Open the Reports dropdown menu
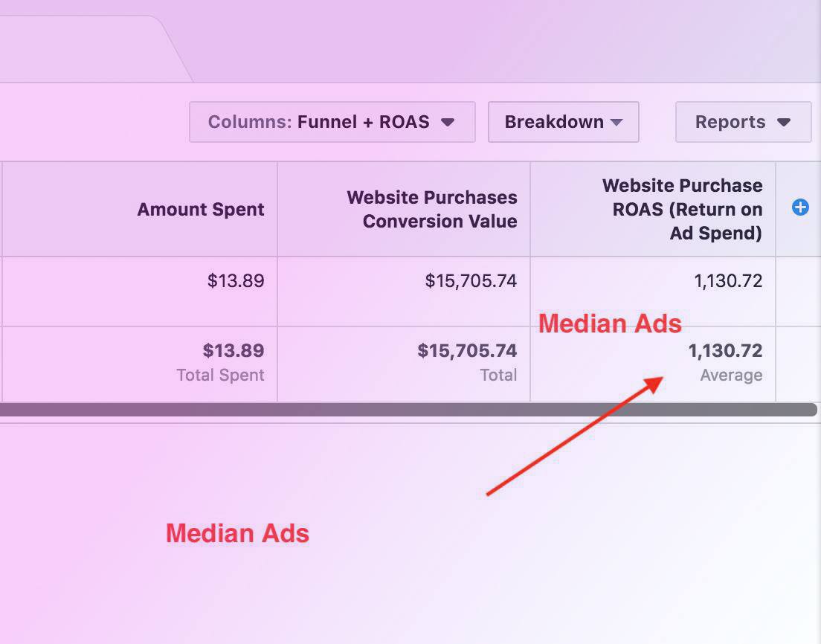The height and width of the screenshot is (644, 821). click(743, 122)
